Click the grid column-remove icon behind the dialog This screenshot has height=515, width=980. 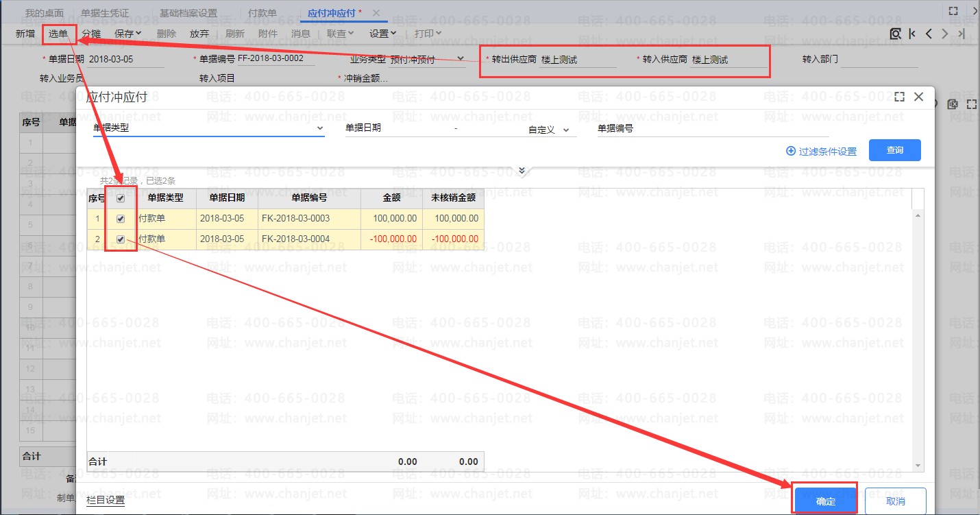[952, 104]
